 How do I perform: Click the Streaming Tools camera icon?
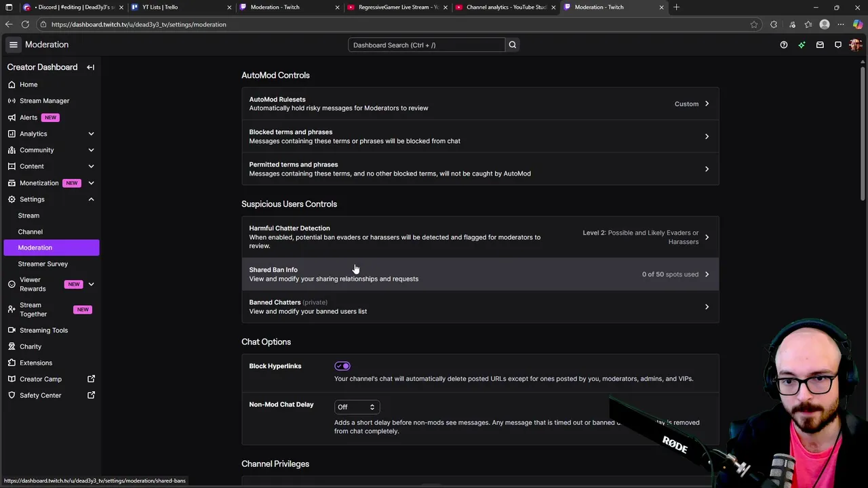[x=12, y=330]
